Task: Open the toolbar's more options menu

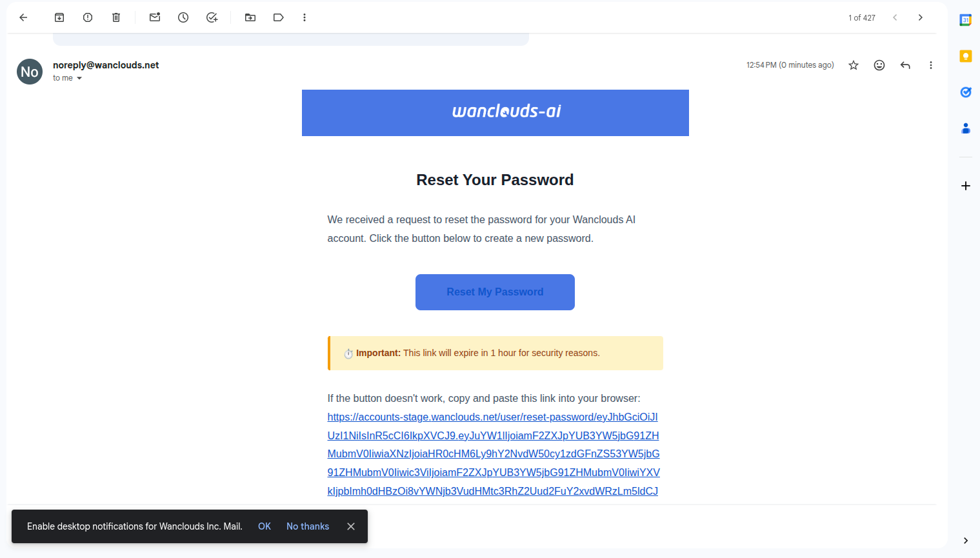Action: click(305, 17)
